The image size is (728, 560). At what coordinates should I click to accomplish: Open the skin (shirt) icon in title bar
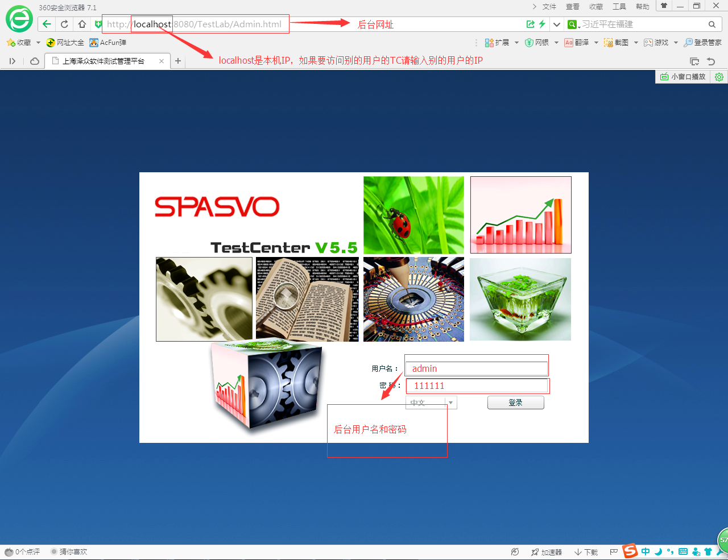click(664, 6)
